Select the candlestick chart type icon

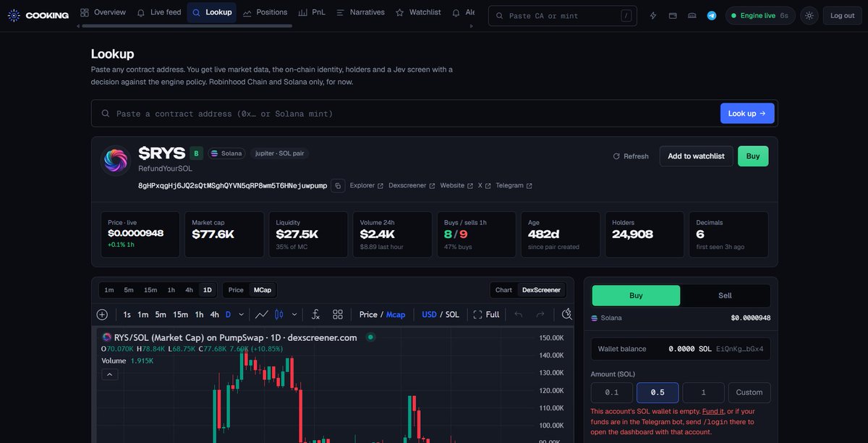pyautogui.click(x=279, y=314)
